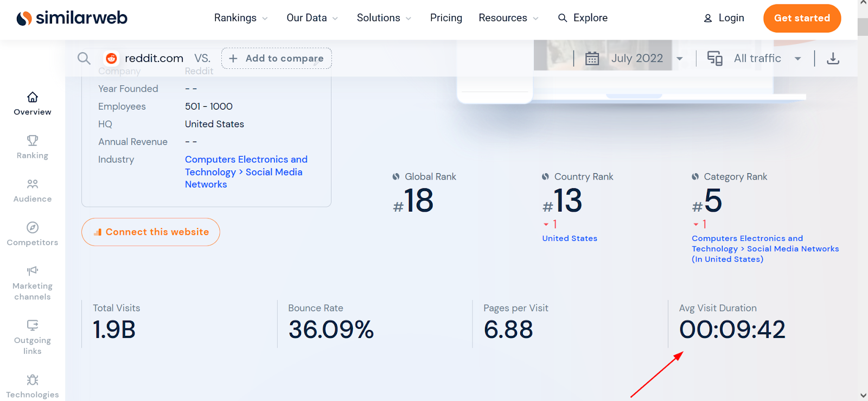Image resolution: width=868 pixels, height=401 pixels.
Task: Download the report using the download icon
Action: 833,58
